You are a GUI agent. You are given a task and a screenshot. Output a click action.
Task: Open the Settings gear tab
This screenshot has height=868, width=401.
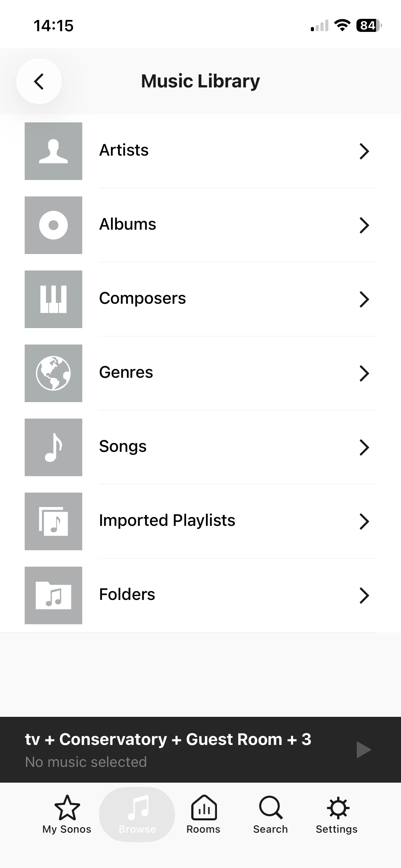point(337,815)
